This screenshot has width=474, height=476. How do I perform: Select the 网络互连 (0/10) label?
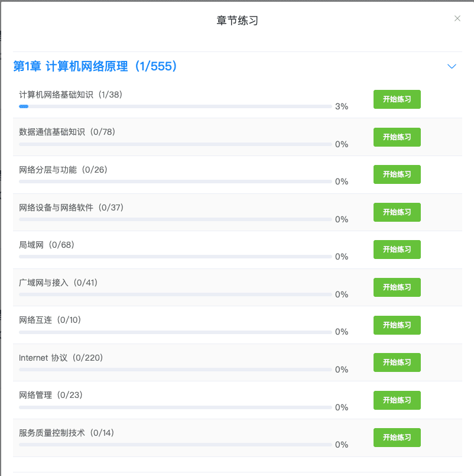coord(50,320)
